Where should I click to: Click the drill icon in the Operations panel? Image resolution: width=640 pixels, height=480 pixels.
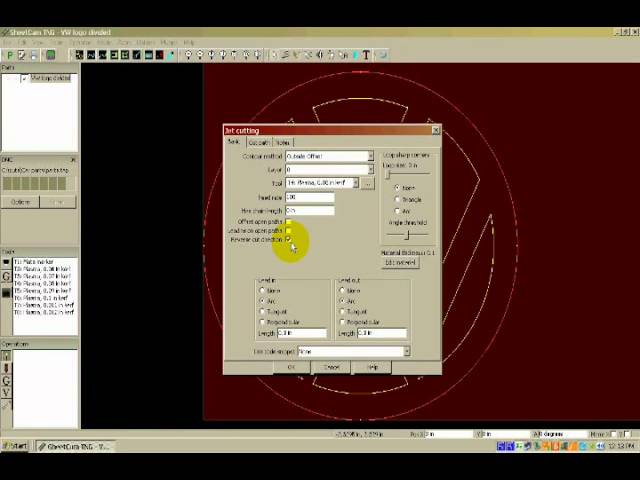coord(6,368)
